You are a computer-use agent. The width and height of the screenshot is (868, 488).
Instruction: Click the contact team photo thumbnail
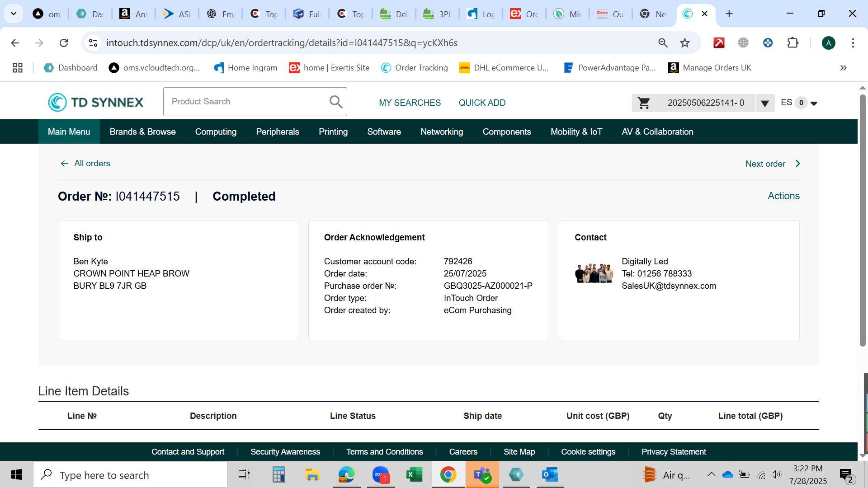594,273
